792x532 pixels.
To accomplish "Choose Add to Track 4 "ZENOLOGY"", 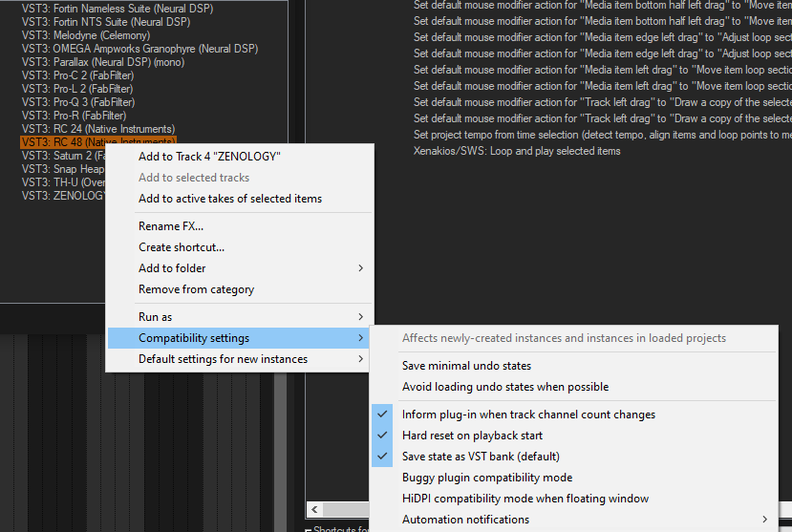I will (x=209, y=157).
